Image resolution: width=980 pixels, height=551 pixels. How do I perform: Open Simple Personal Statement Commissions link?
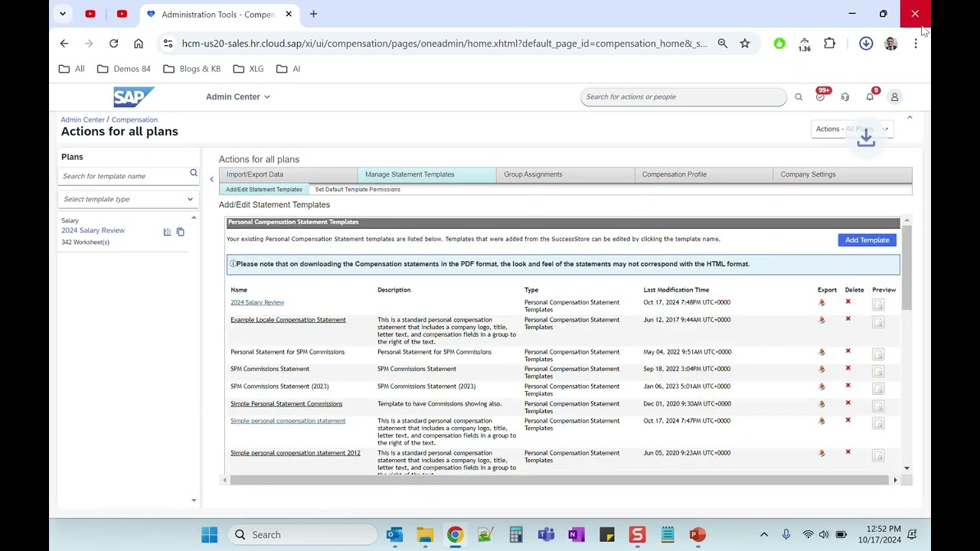click(x=286, y=404)
